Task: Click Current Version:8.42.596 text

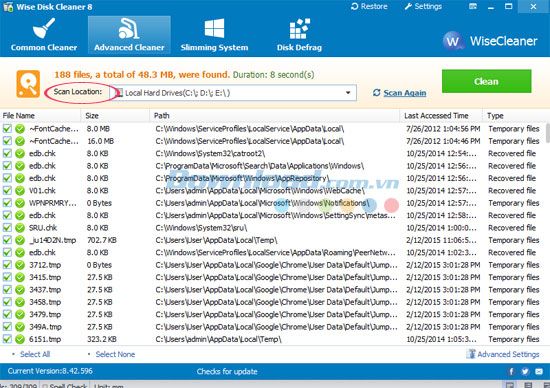Action: click(x=50, y=371)
